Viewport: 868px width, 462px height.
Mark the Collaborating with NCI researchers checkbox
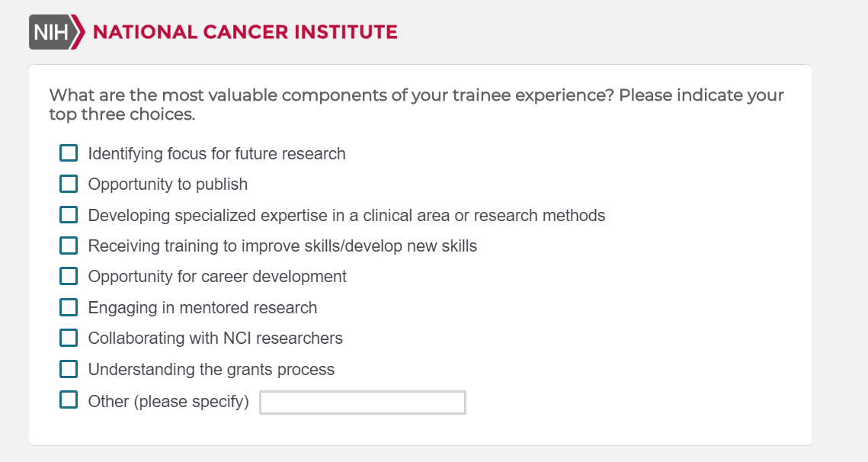coord(69,338)
